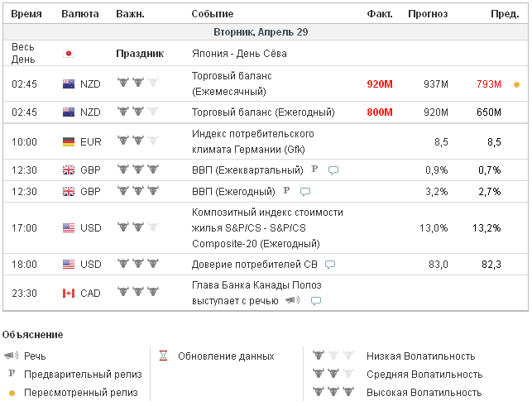The width and height of the screenshot is (532, 406).
Task: Click preliminary release P icon on quarterly GDP
Action: pyautogui.click(x=314, y=170)
